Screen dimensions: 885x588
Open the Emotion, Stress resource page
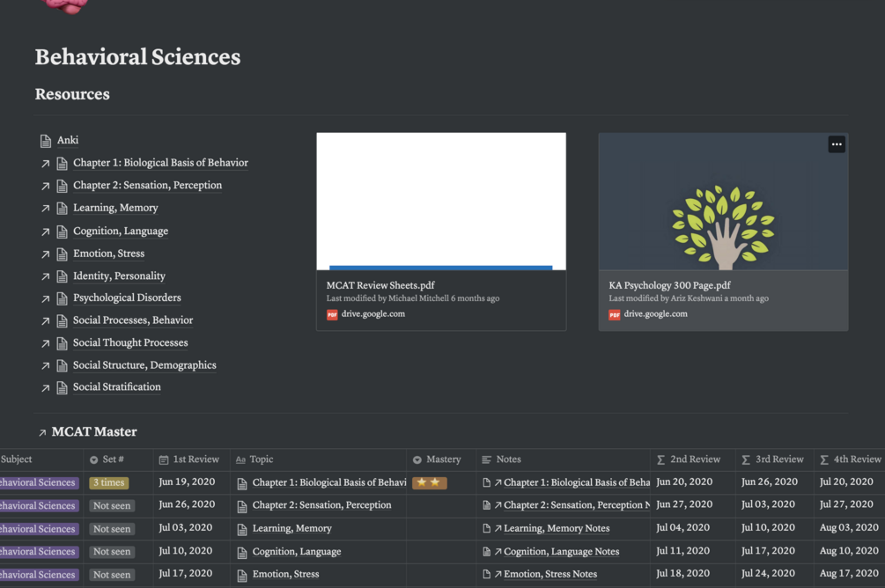[x=108, y=254]
